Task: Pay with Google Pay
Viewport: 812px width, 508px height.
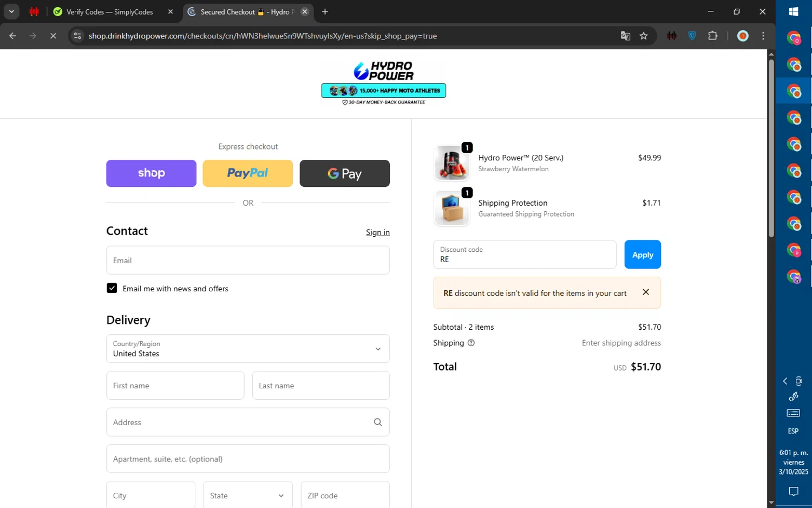Action: point(344,173)
